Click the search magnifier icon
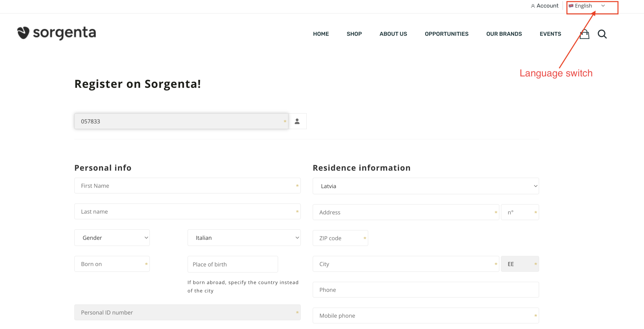Image resolution: width=644 pixels, height=329 pixels. (x=602, y=34)
